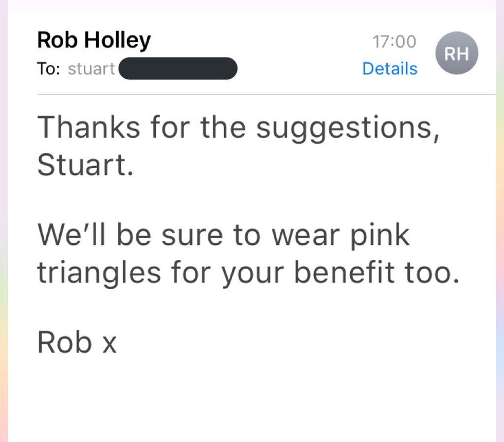Open the Details link
This screenshot has width=504, height=442.
pyautogui.click(x=390, y=68)
